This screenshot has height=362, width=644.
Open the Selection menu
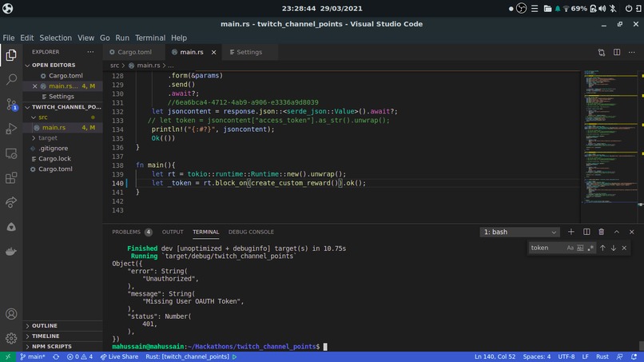55,38
